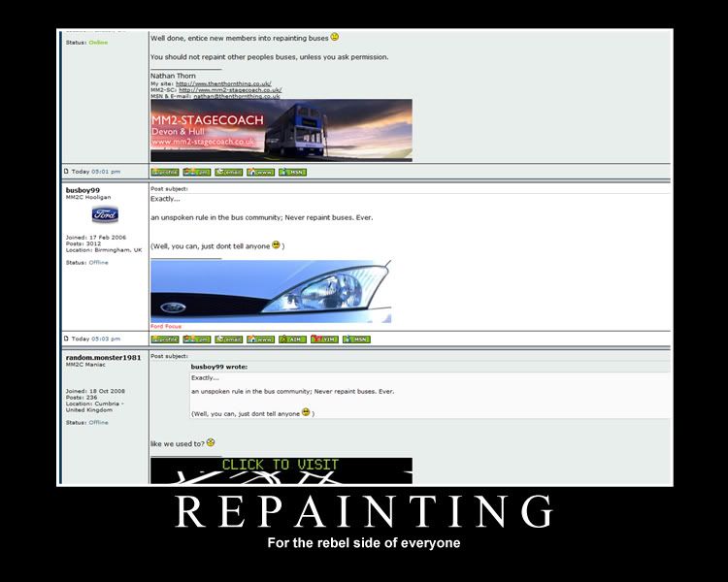Click the Ford Focus headlight signature image

[x=271, y=291]
